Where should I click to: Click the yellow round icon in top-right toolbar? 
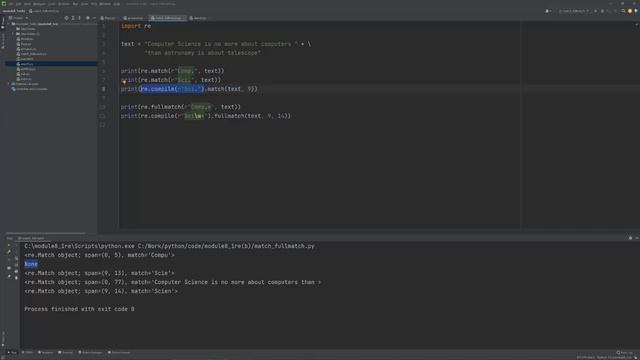[630, 11]
